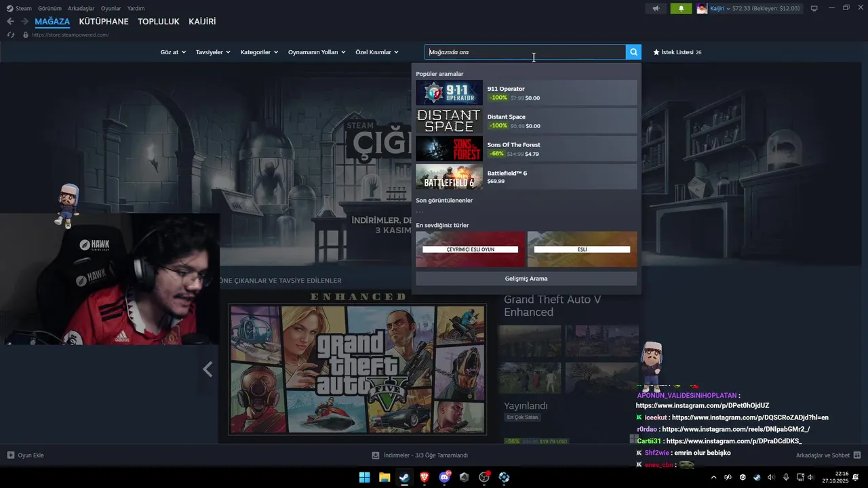868x488 pixels.
Task: Click the magnifier search button in store
Action: pos(633,52)
